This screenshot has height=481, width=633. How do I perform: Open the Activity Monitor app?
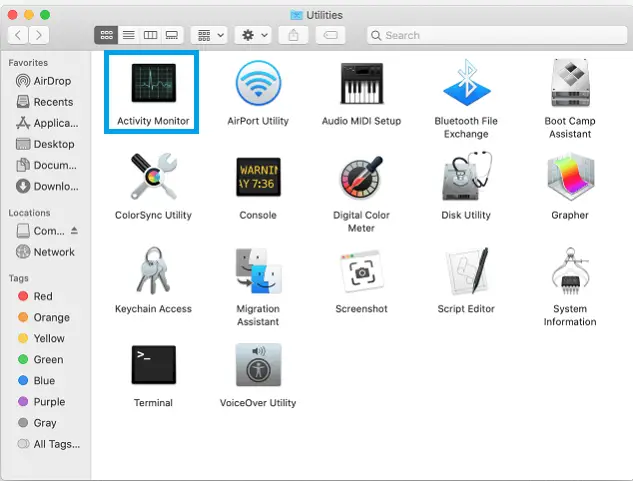[x=153, y=89]
